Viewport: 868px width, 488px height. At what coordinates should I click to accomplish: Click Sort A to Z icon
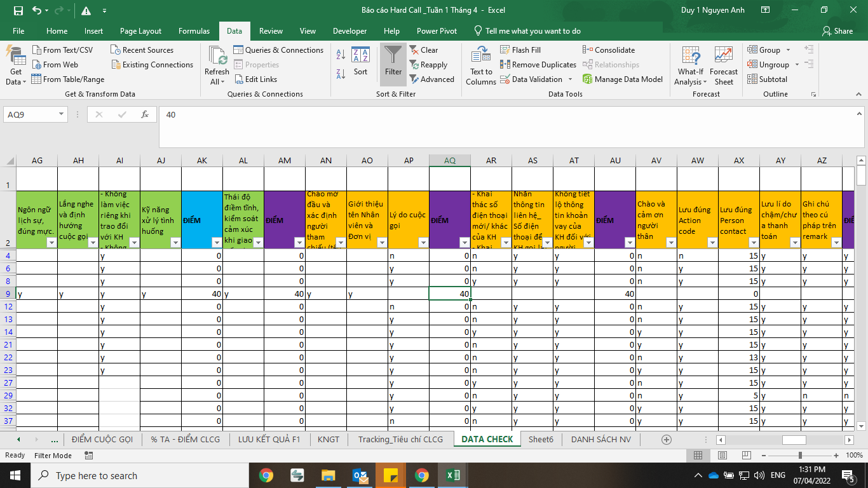click(341, 55)
